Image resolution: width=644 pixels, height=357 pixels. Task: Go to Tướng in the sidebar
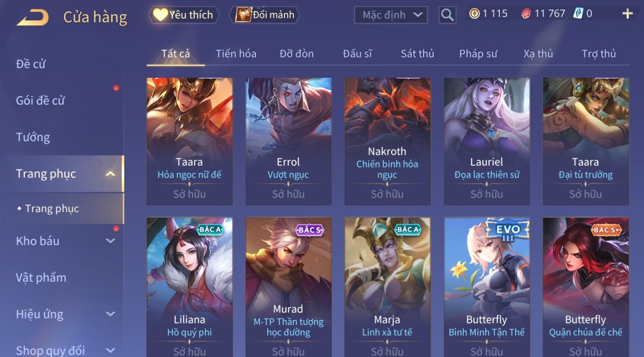(33, 137)
